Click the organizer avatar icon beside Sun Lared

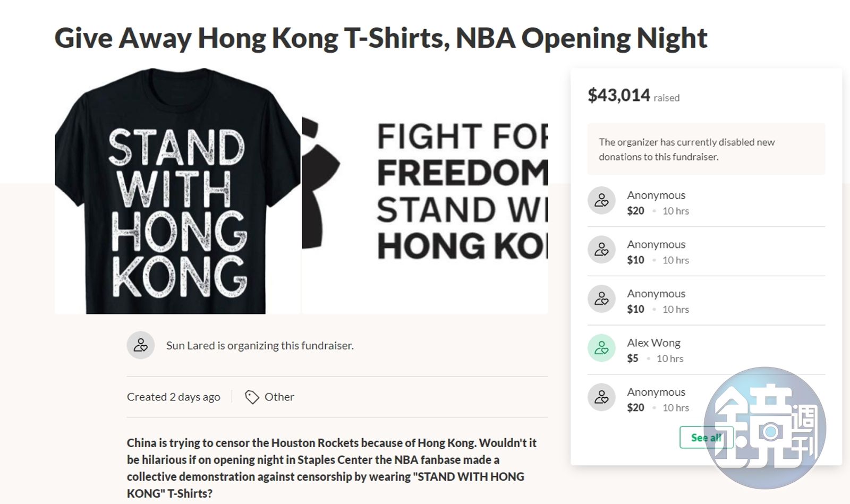[x=141, y=346]
